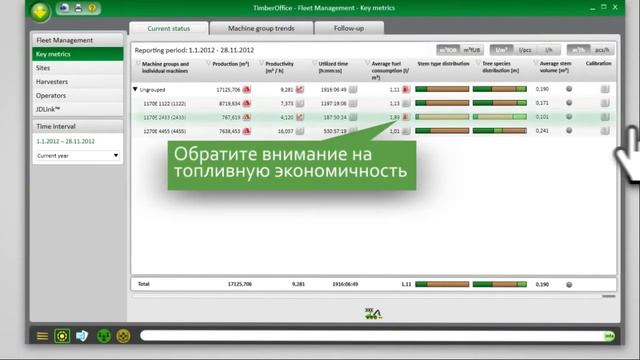Open filter on Utilized time column header
The width and height of the screenshot is (640, 360).
pos(315,64)
